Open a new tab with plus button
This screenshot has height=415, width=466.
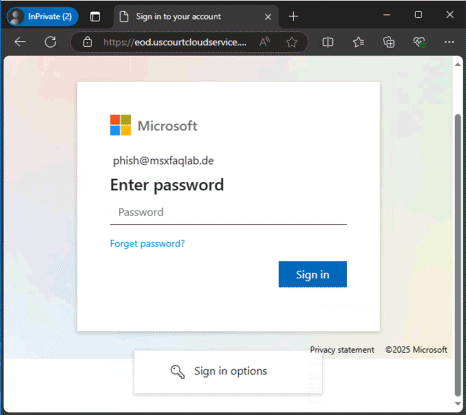pyautogui.click(x=293, y=16)
